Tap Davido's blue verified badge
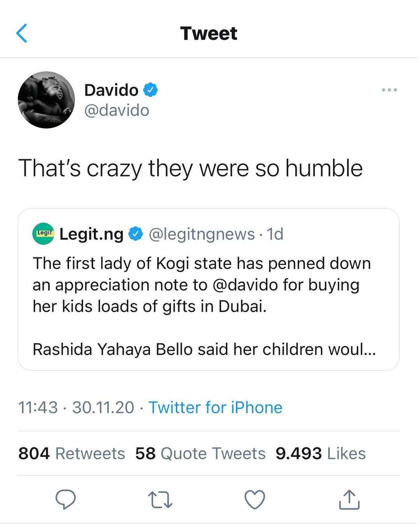 coord(150,90)
